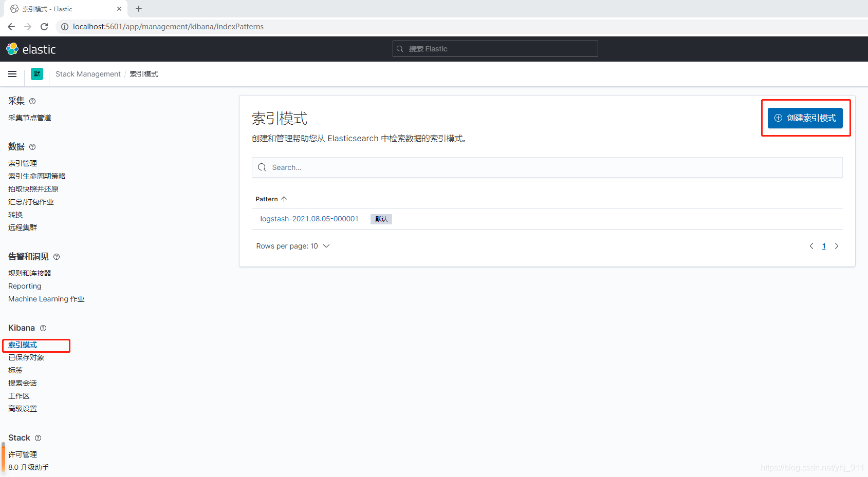Open 许可管理 in sidebar
The height and width of the screenshot is (477, 868).
click(23, 454)
